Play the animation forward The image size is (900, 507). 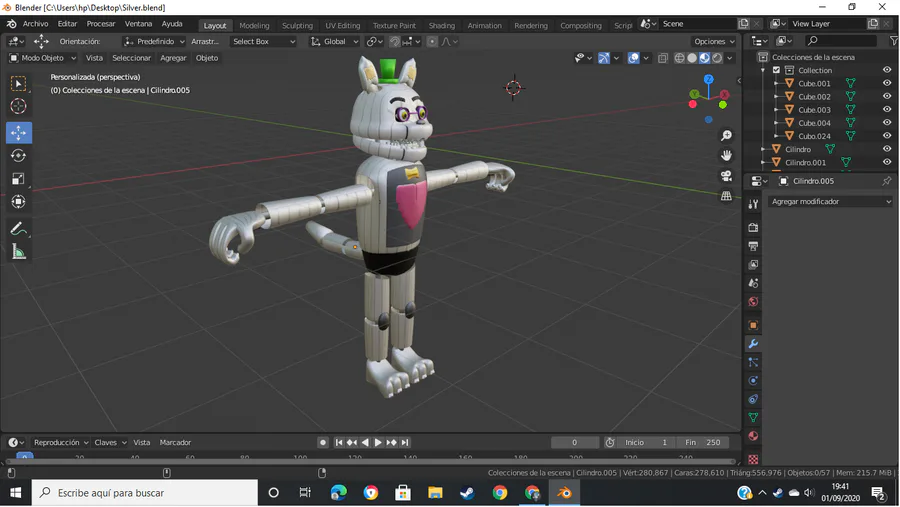pos(378,443)
